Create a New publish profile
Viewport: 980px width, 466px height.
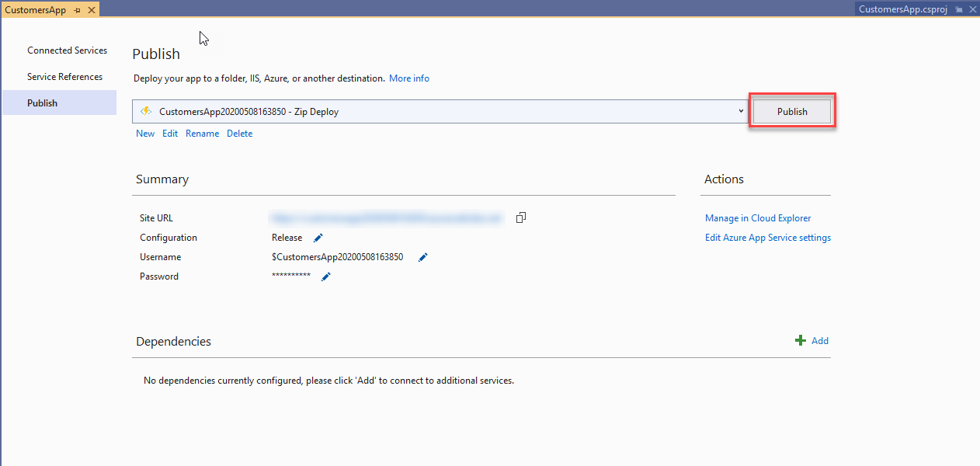tap(145, 134)
